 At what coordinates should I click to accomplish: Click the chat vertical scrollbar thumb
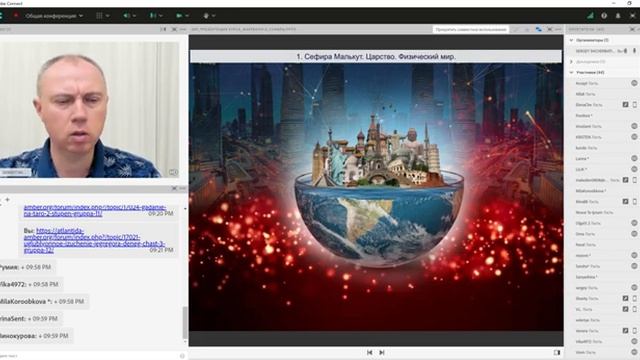(185, 323)
